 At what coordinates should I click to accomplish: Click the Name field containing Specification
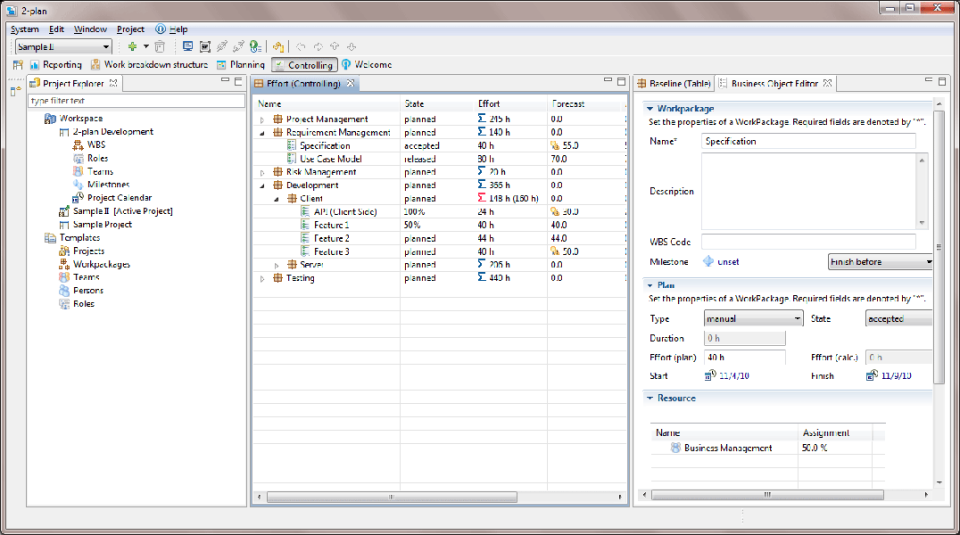(x=808, y=141)
